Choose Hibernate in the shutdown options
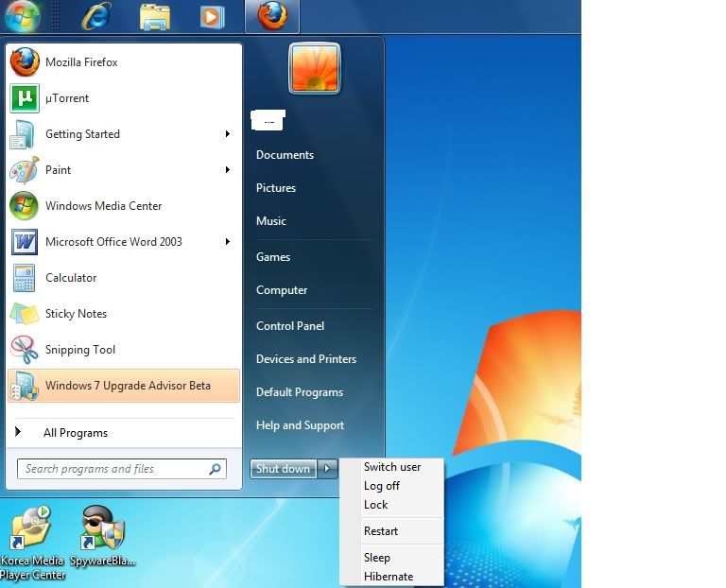This screenshot has height=588, width=726. 389,577
